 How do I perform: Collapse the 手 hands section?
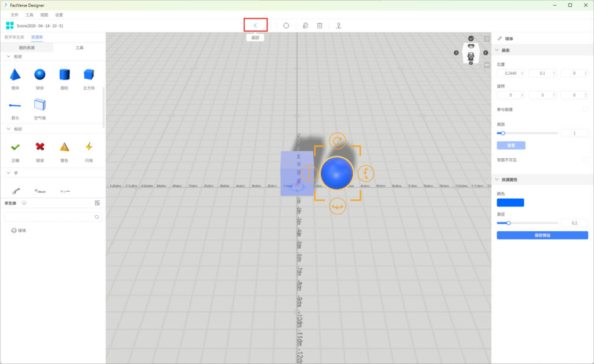(8, 173)
